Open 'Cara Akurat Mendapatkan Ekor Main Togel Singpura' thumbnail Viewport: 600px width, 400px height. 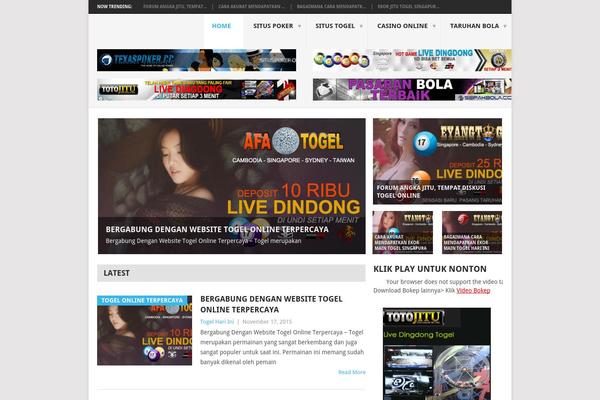tap(403, 232)
